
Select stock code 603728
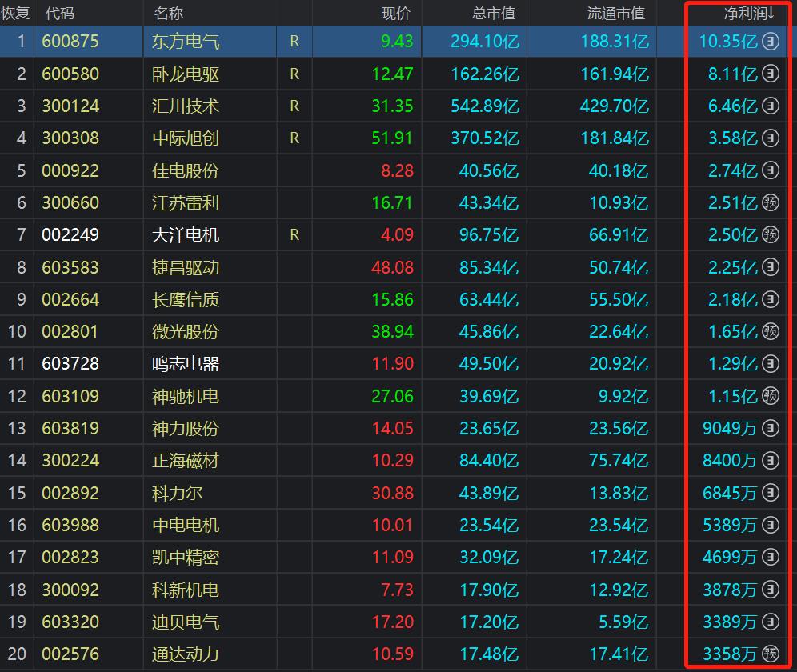[70, 363]
